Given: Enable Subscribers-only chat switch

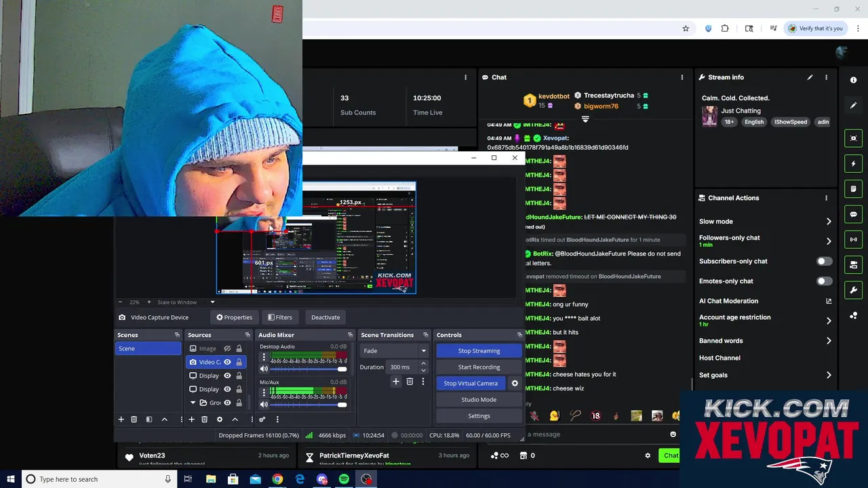Looking at the screenshot, I should click(823, 261).
